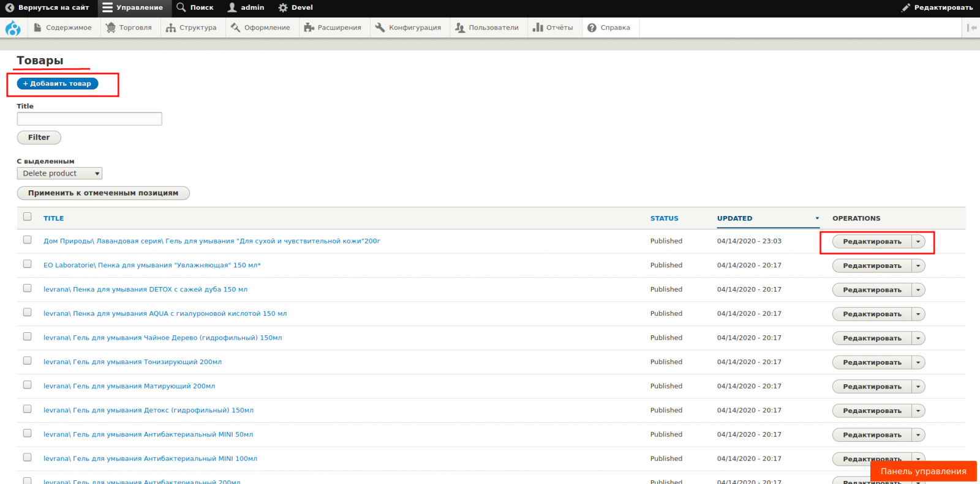Click the pencil icon beside top-right Редактировать
This screenshot has width=980, height=484.
[906, 8]
